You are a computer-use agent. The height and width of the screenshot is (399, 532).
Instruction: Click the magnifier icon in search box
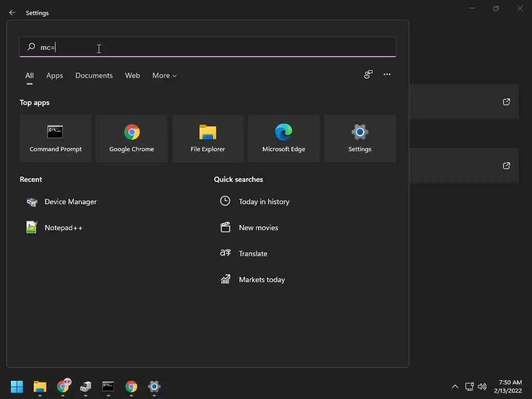pyautogui.click(x=31, y=47)
